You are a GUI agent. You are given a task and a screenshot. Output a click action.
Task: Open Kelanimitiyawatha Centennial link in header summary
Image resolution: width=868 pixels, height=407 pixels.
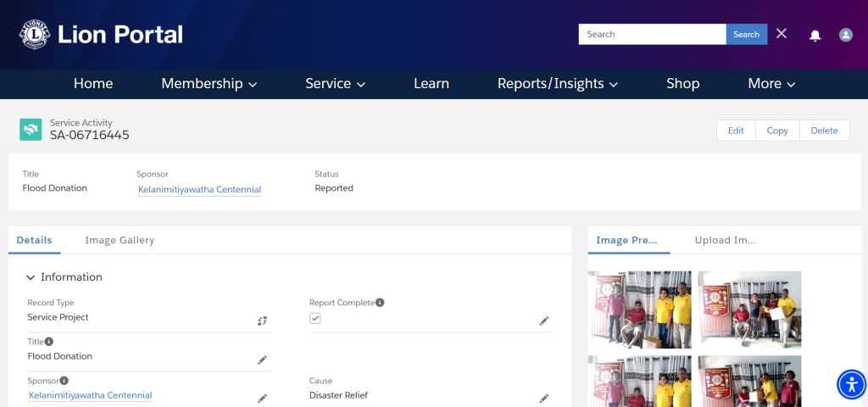[x=199, y=189]
